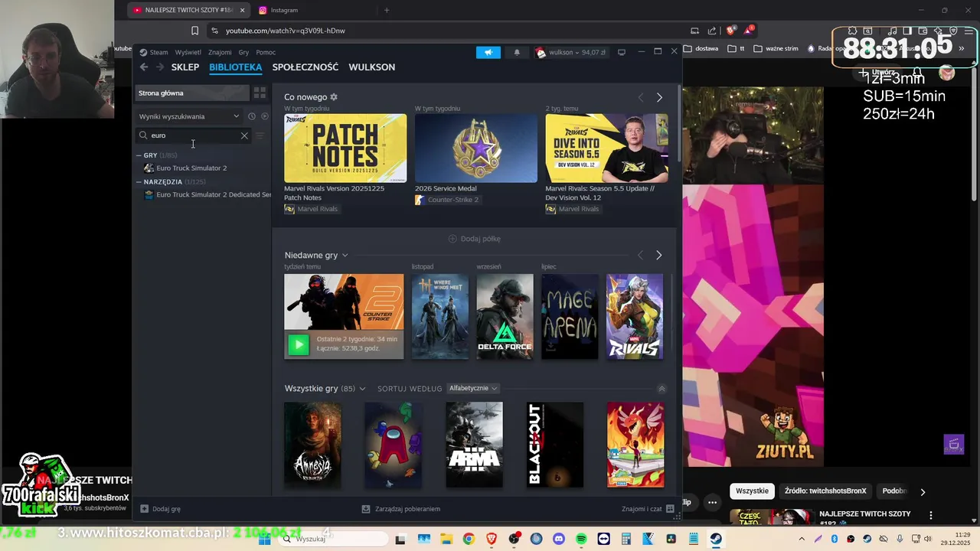Image resolution: width=980 pixels, height=551 pixels.
Task: Open Chrome from the taskbar
Action: click(x=469, y=539)
